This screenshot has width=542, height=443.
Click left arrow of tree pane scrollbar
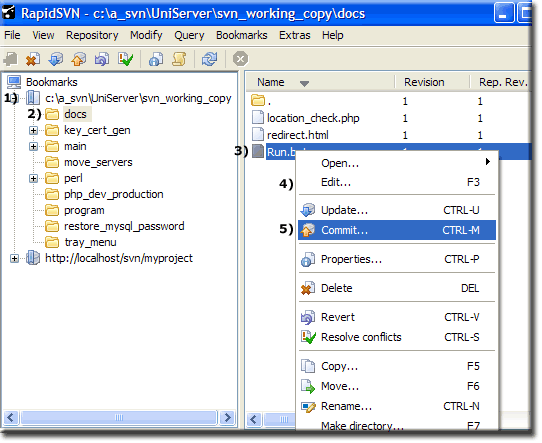point(11,418)
